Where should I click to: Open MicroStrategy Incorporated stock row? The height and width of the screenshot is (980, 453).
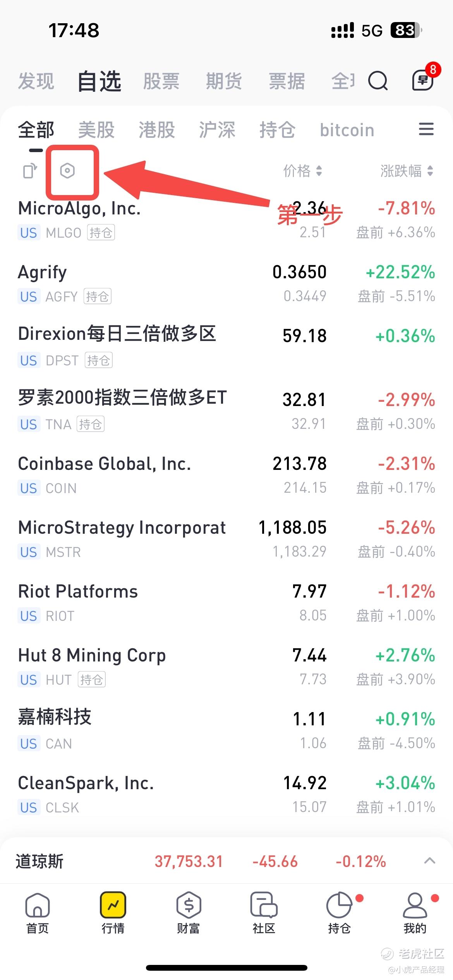(x=226, y=539)
